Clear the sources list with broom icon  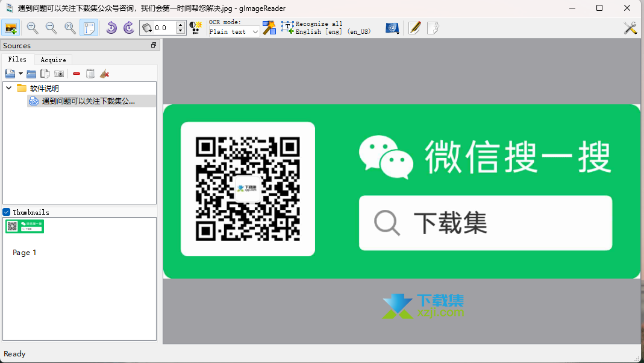click(x=105, y=74)
